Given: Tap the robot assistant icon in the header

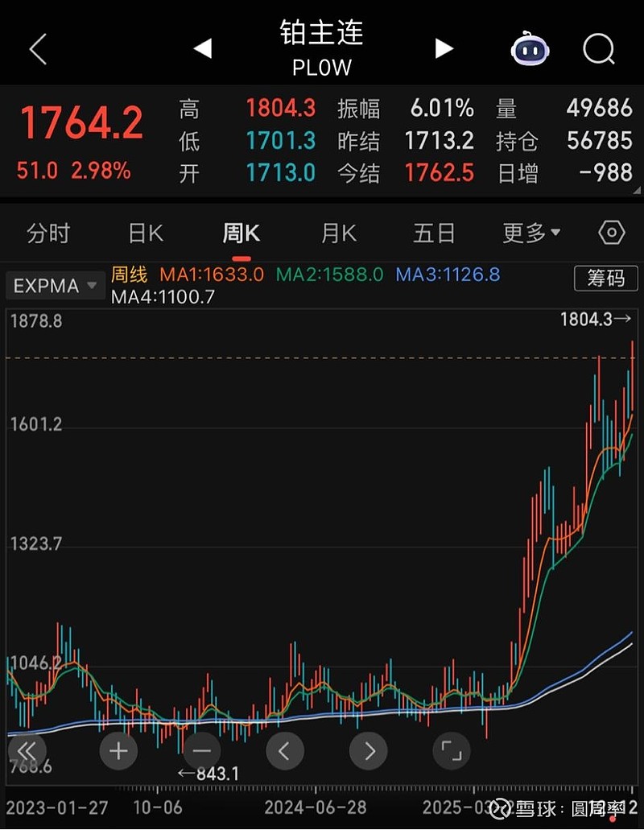Looking at the screenshot, I should coord(530,49).
